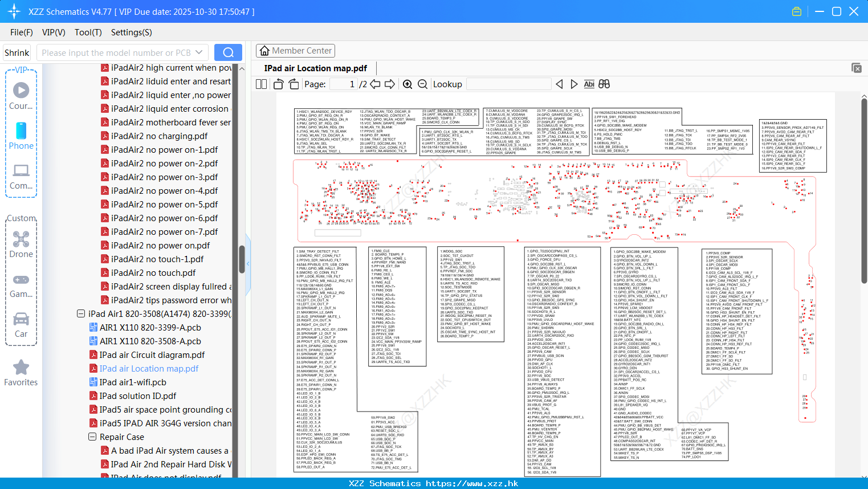The width and height of the screenshot is (868, 489).
Task: Zoom in on the PDF
Action: pos(407,84)
